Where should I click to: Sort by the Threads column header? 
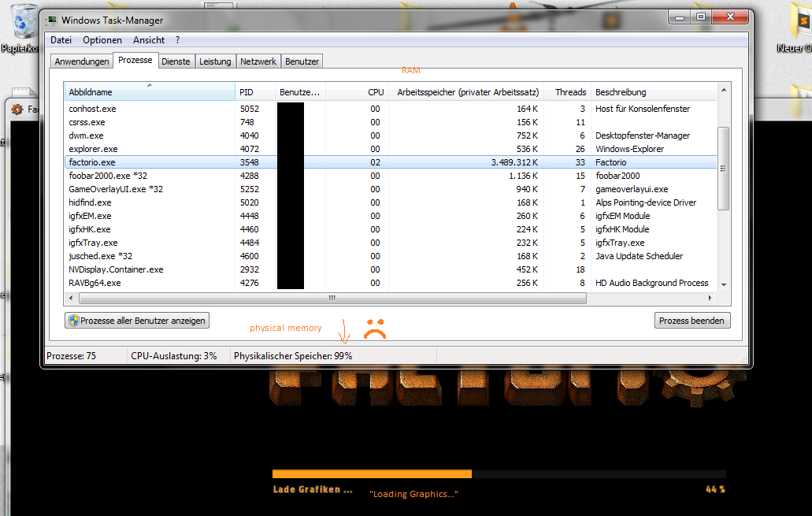point(567,91)
